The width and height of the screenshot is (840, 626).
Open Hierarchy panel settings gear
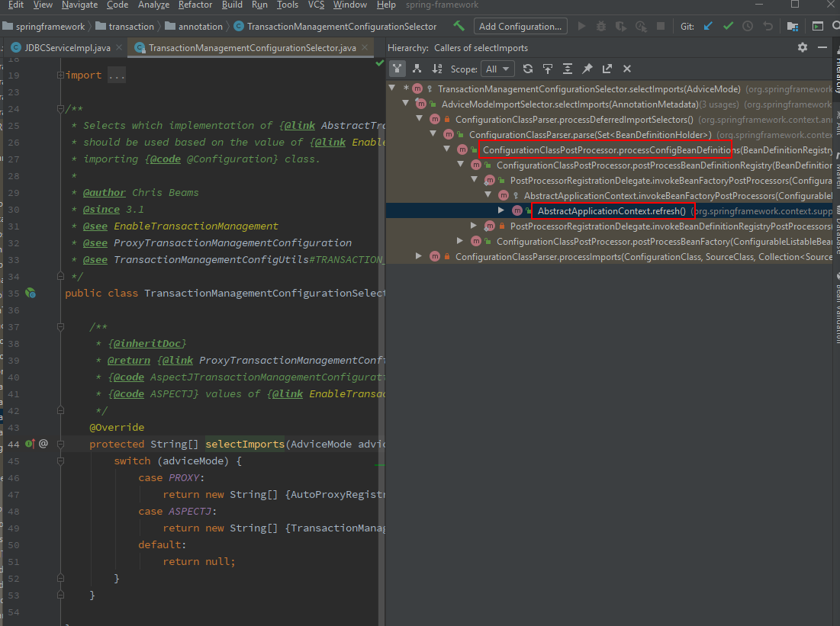[803, 47]
